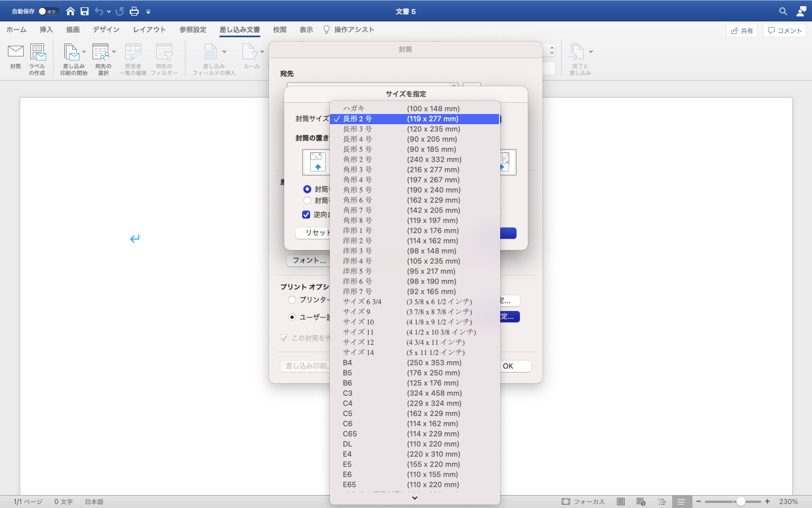The image size is (812, 508).
Task: Expand the 完了と差し込み dropdown arrow
Action: click(x=591, y=52)
